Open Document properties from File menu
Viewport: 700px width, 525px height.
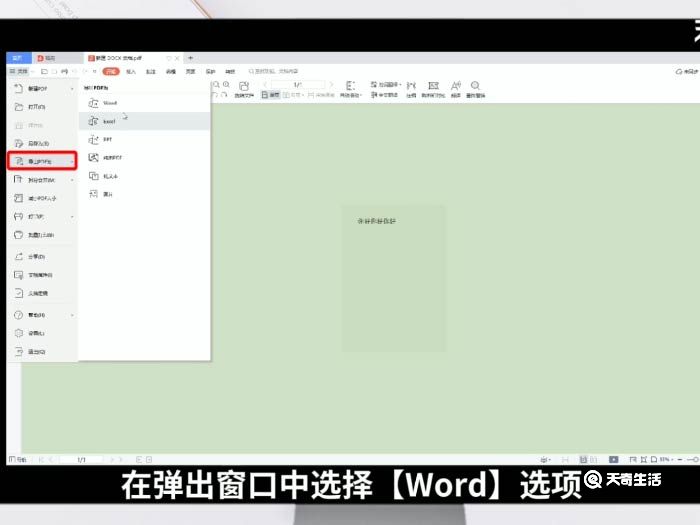coord(42,275)
